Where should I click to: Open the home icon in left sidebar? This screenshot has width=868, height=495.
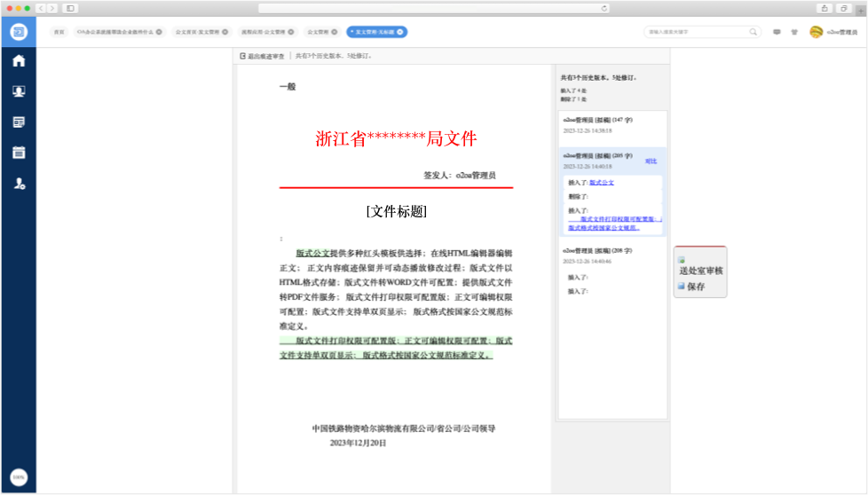(x=18, y=61)
